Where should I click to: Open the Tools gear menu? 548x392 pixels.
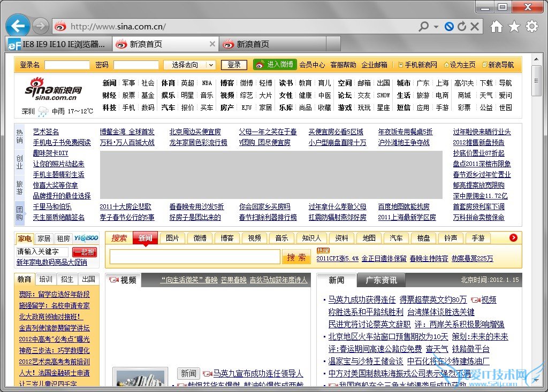click(531, 26)
